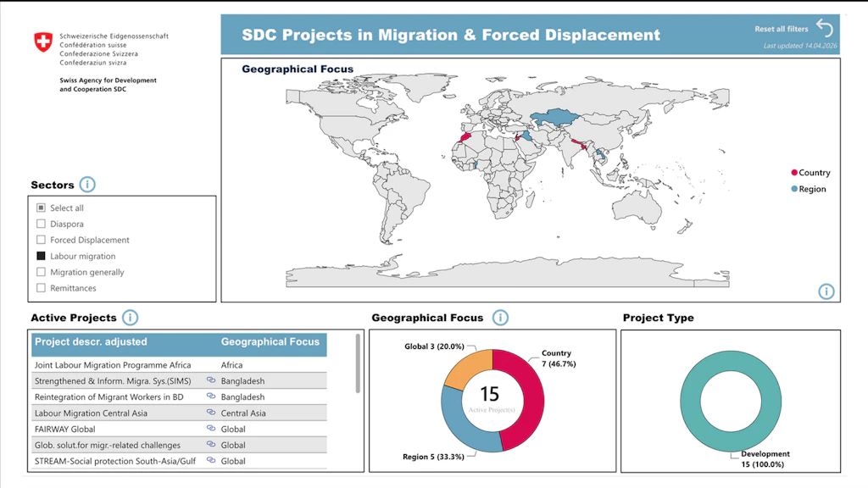Click Bangladesh cell in the SIMS row
The height and width of the screenshot is (488, 868).
242,380
